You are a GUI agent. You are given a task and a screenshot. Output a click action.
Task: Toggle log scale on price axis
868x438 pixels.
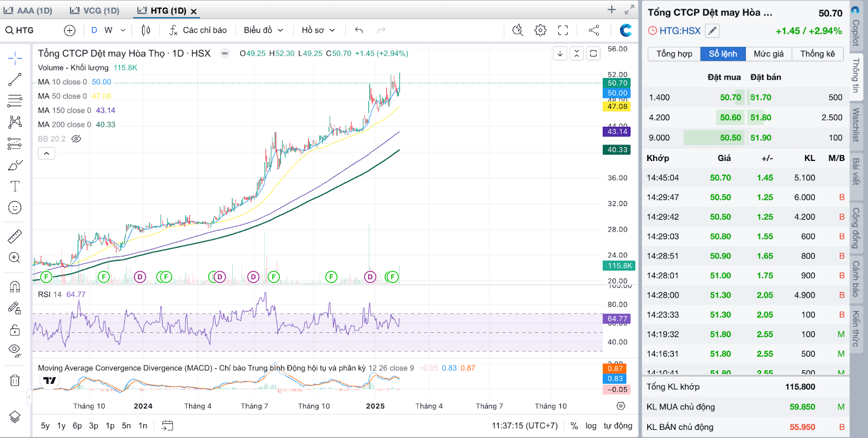pyautogui.click(x=591, y=426)
